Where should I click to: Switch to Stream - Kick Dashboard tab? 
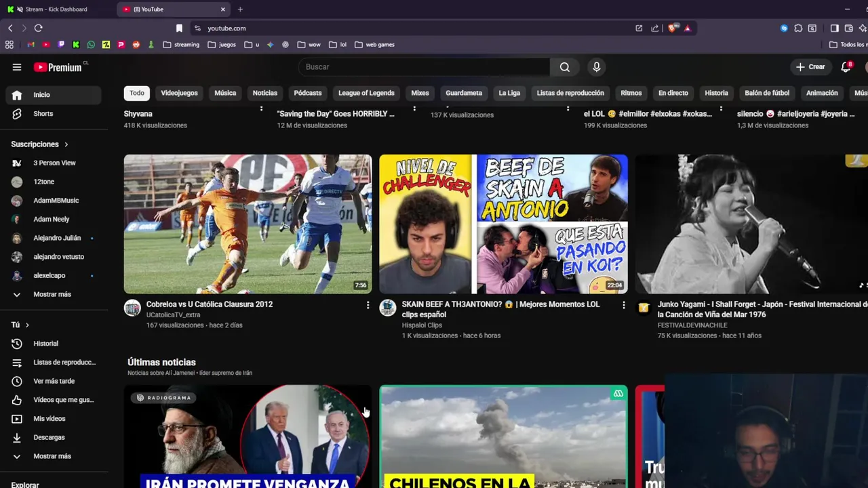coord(57,9)
